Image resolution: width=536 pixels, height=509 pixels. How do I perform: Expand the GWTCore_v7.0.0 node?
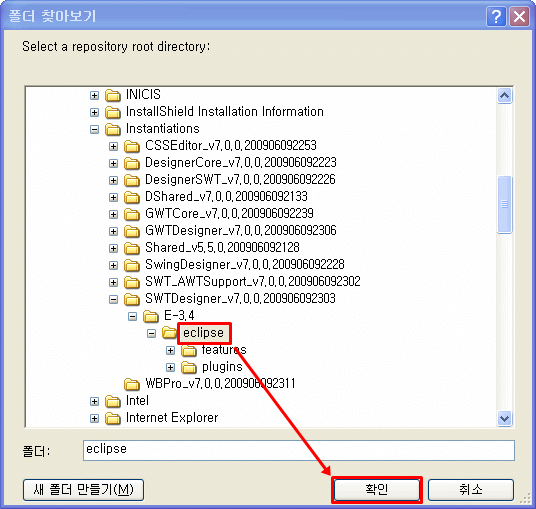tap(113, 214)
